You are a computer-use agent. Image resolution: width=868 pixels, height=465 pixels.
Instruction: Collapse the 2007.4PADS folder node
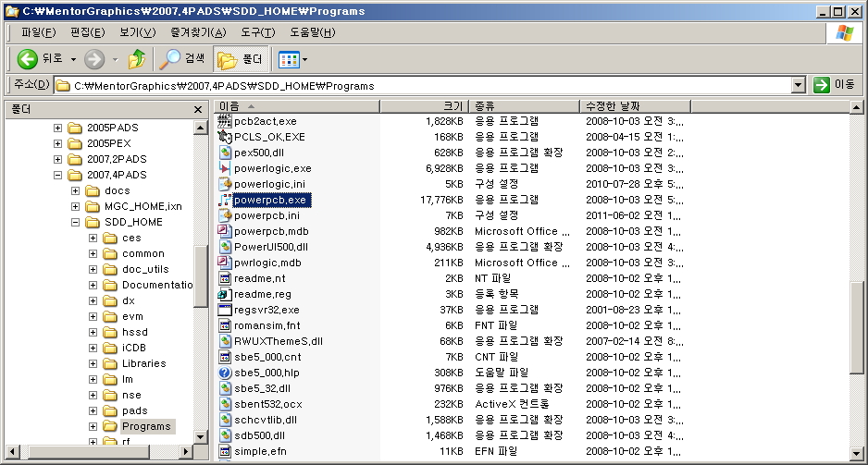[57, 176]
